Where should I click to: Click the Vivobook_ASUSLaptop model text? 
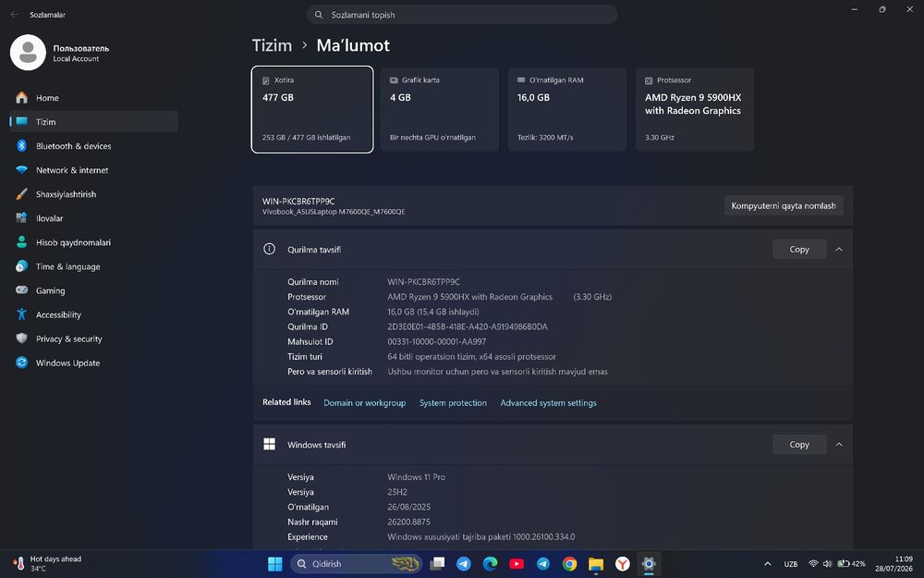[334, 212]
